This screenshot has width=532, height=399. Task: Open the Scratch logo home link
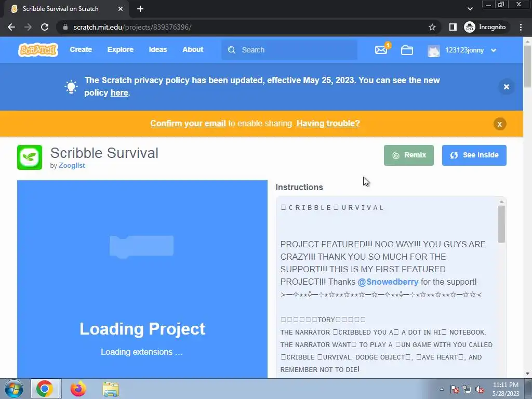tap(38, 50)
